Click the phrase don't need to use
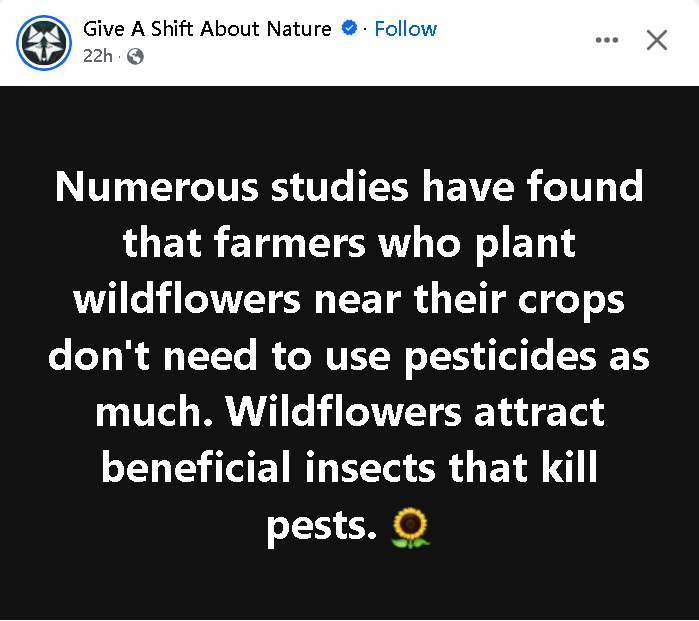The image size is (699, 621). point(219,356)
